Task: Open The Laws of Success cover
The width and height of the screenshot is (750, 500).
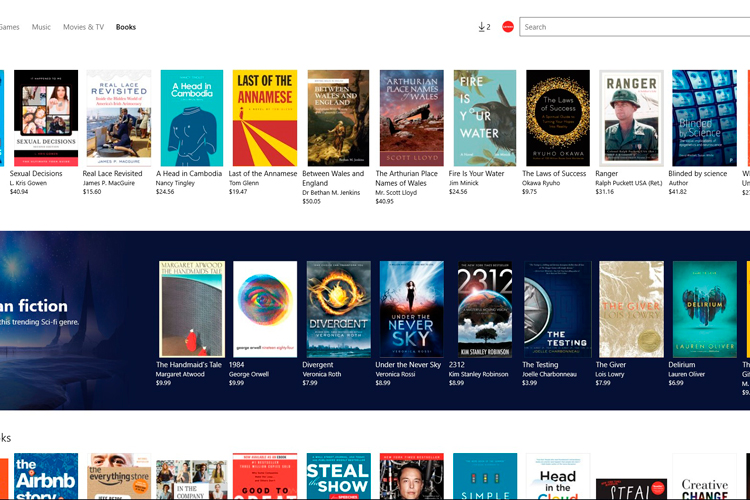Action: click(558, 118)
